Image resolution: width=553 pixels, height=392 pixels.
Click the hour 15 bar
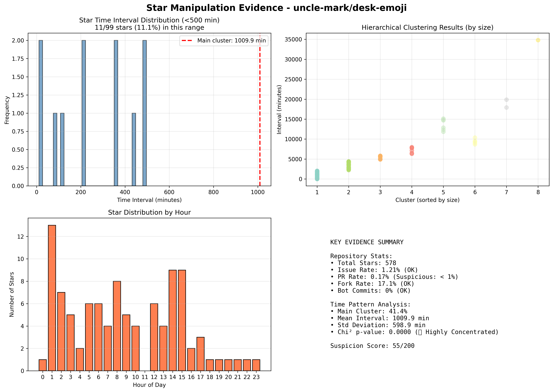coord(182,320)
